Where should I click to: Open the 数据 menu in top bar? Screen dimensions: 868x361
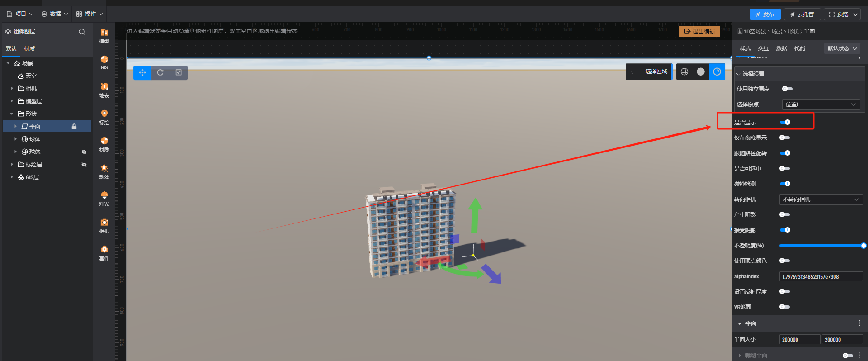55,14
